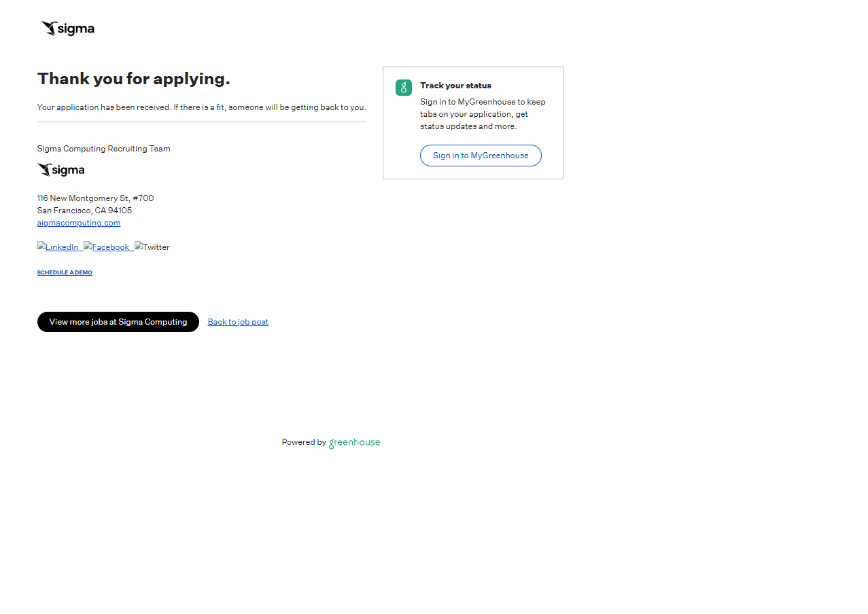Click View more jobs at Sigma Computing
868x614 pixels.
[118, 322]
